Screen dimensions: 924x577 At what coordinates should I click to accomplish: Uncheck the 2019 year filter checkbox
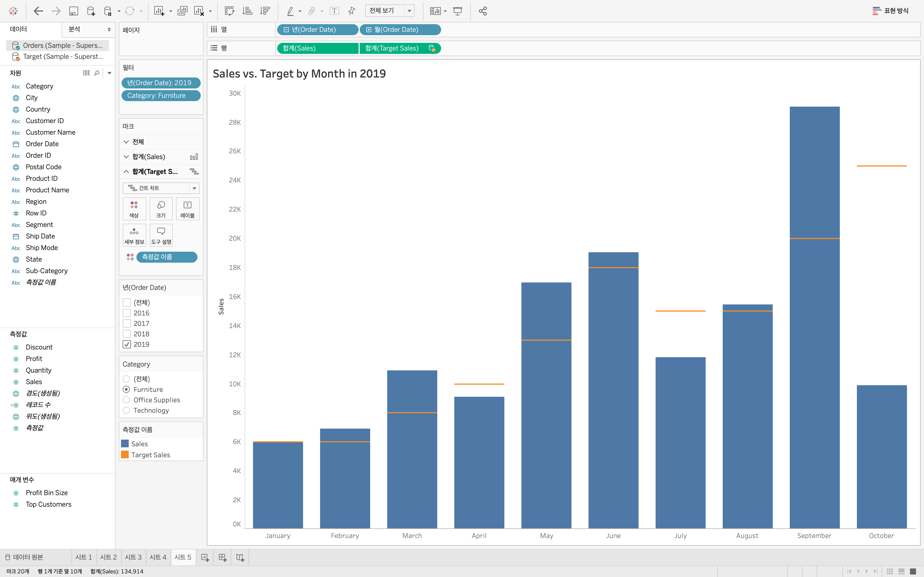(127, 344)
